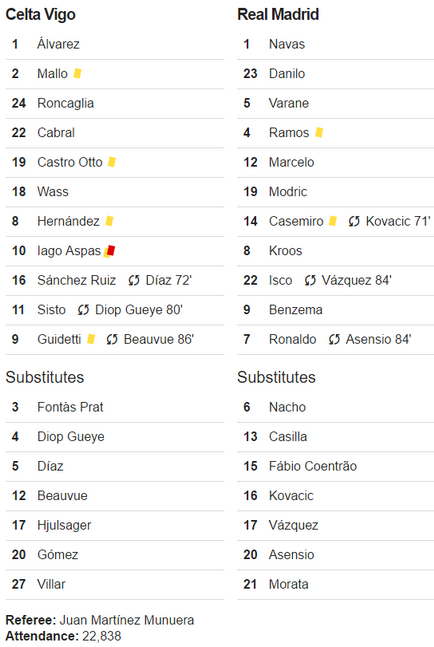Viewport: 434px width, 647px height.
Task: Click the substitution icon before Kovacic 71'
Action: [x=354, y=222]
